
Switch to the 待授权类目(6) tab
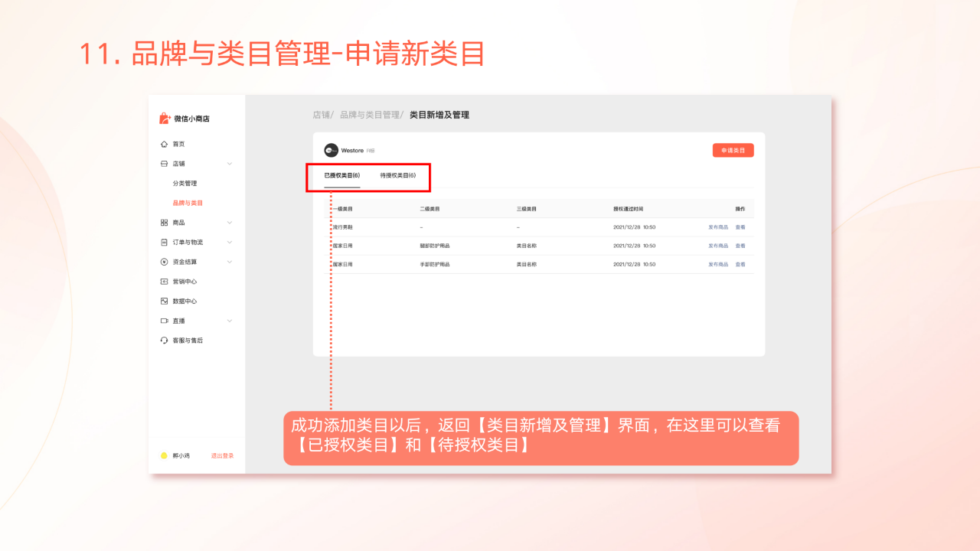(397, 175)
